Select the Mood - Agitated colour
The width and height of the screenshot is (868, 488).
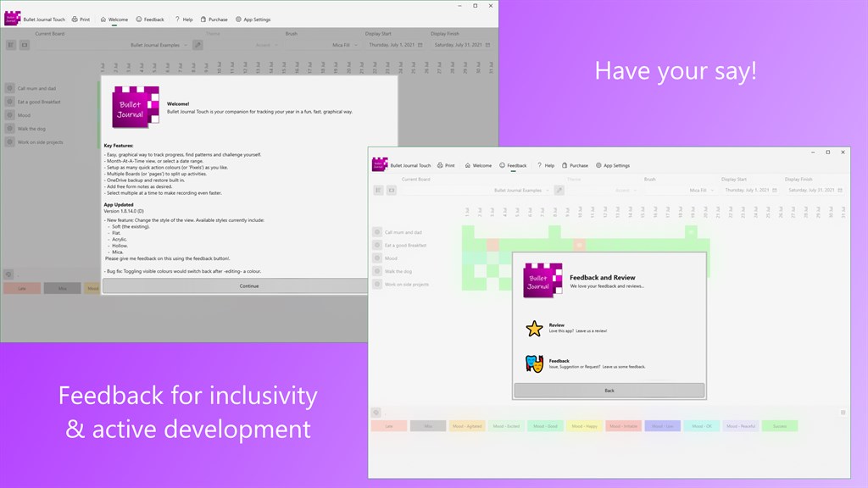click(467, 426)
